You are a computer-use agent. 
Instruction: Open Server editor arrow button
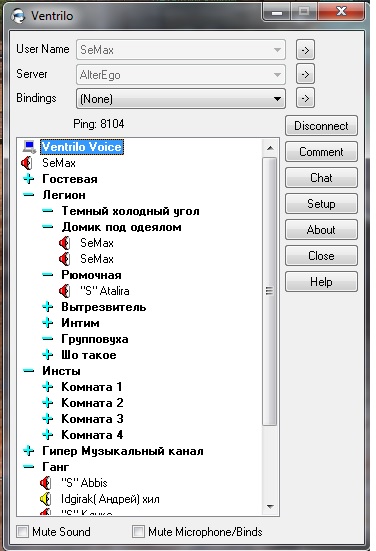pos(305,74)
